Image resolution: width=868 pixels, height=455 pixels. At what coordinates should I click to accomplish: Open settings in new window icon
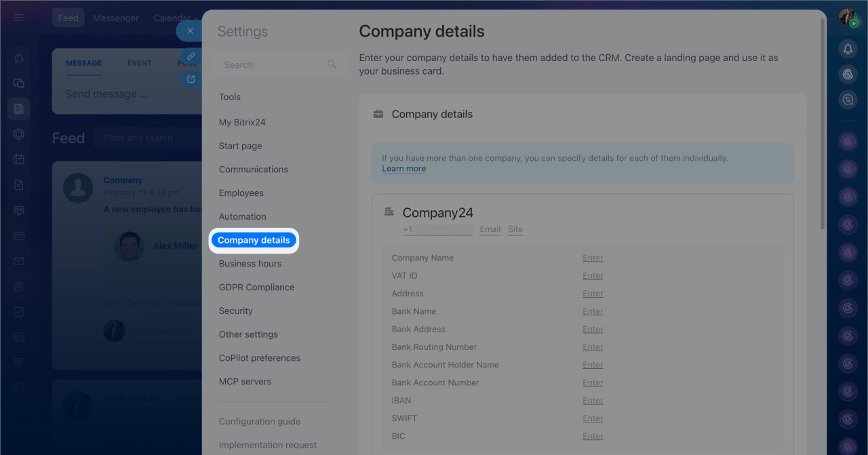[191, 79]
